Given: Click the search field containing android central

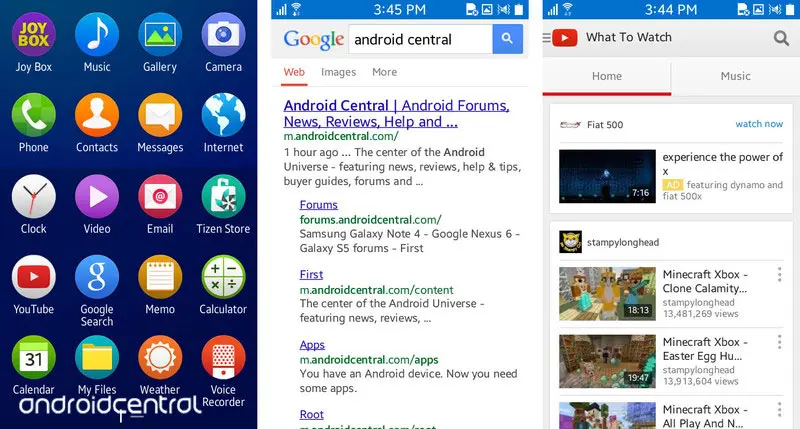Looking at the screenshot, I should pyautogui.click(x=420, y=39).
